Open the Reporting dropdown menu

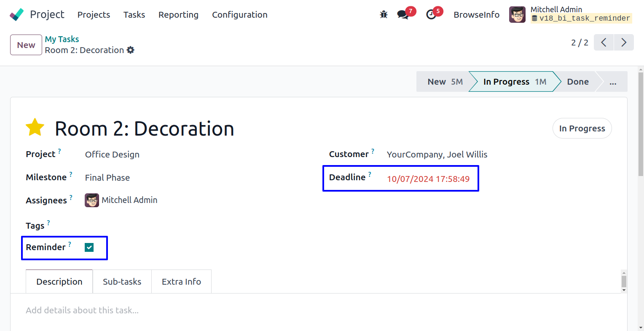pyautogui.click(x=178, y=15)
